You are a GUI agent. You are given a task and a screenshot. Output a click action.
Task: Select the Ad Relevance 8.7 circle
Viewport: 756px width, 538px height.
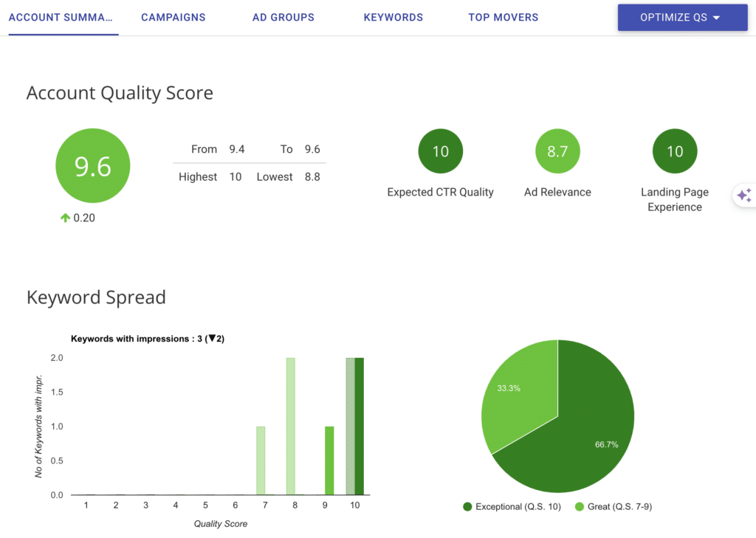557,151
